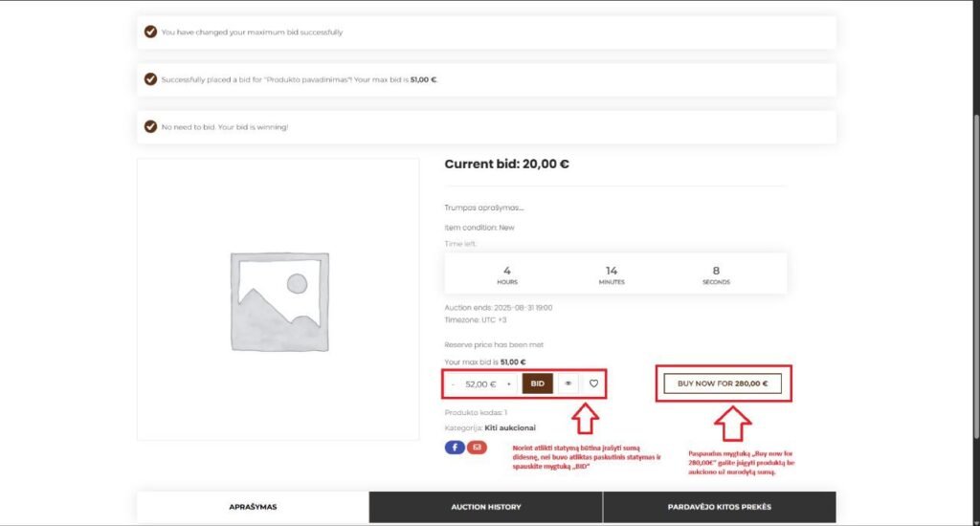This screenshot has width=980, height=526.
Task: Click the Current bid 20,00 € heading
Action: [x=506, y=164]
